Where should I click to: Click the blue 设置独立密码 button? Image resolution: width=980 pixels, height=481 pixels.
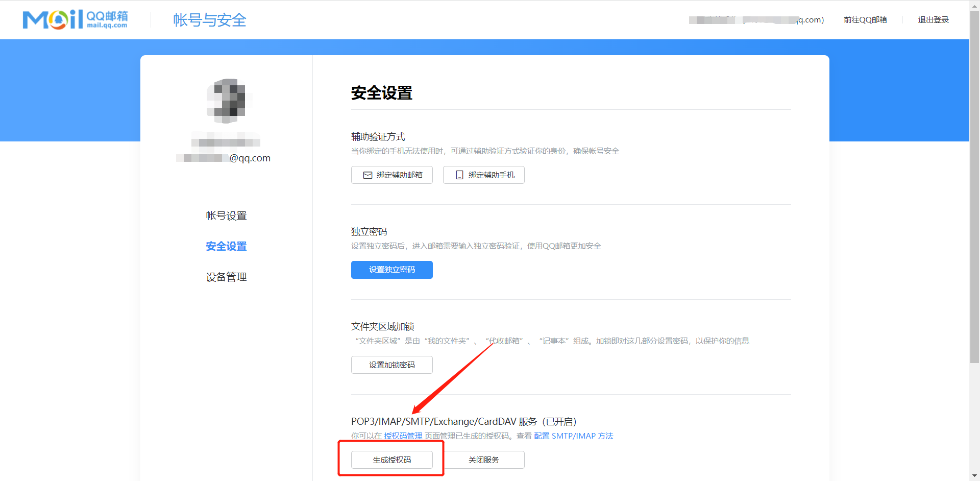tap(392, 270)
